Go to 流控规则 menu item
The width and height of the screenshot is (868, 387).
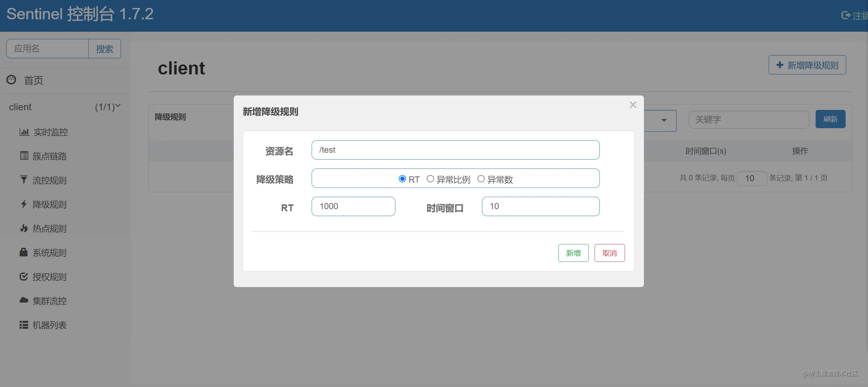click(50, 180)
